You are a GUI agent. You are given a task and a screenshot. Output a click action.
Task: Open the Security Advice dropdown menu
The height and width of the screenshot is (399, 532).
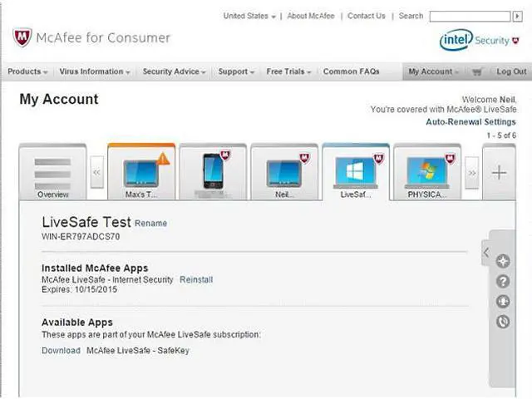[174, 71]
